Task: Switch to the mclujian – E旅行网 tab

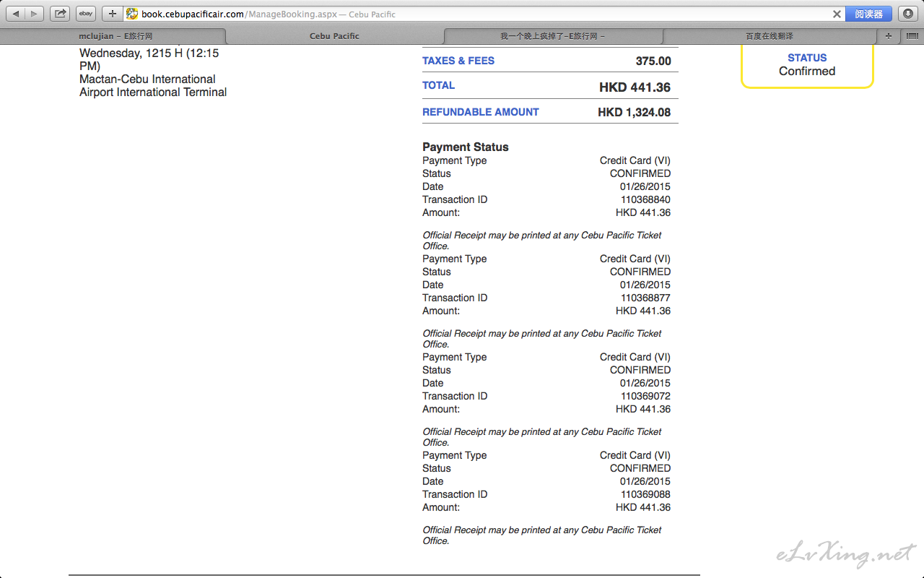Action: [x=113, y=36]
